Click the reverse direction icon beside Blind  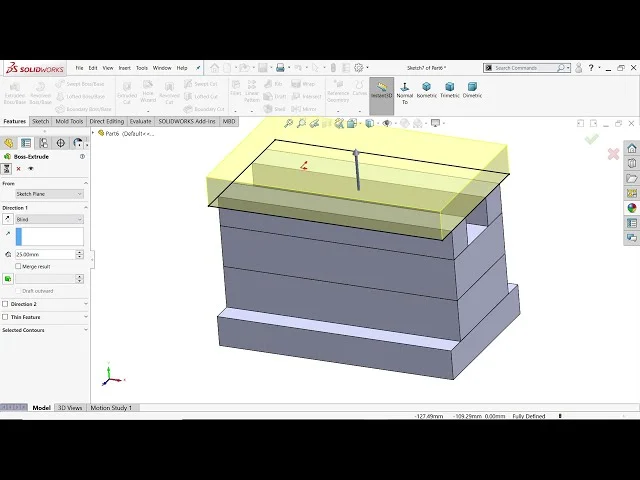coord(7,219)
